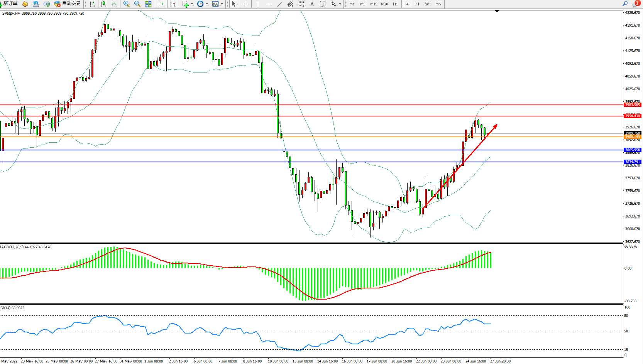Switch chart to bar chart mode
Screen dimensions: 643x364
point(92,4)
